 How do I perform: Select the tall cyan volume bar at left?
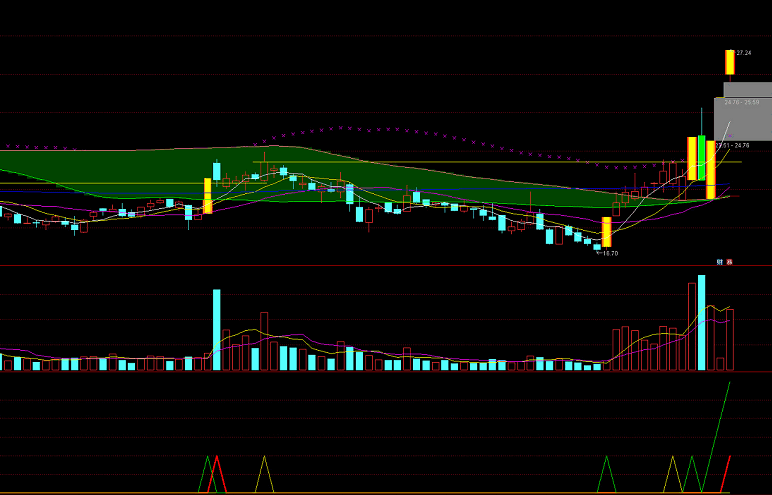point(217,330)
